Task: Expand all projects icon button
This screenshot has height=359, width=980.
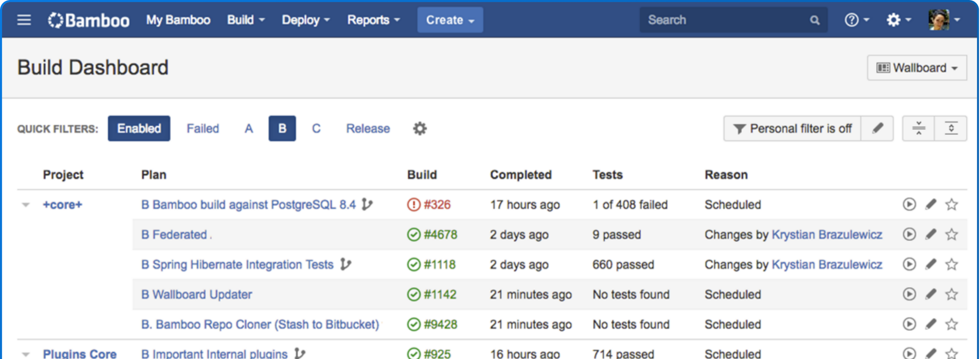Action: [951, 128]
